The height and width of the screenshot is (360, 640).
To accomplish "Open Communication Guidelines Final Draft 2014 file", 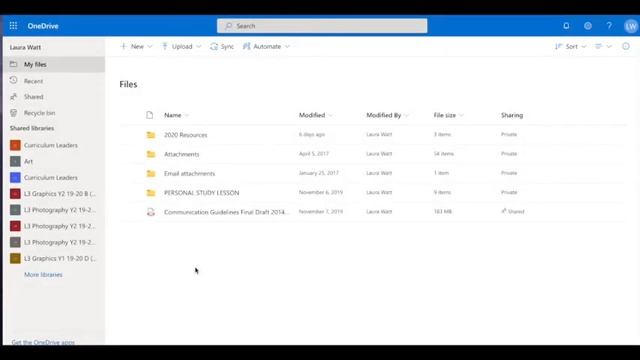I will 227,212.
